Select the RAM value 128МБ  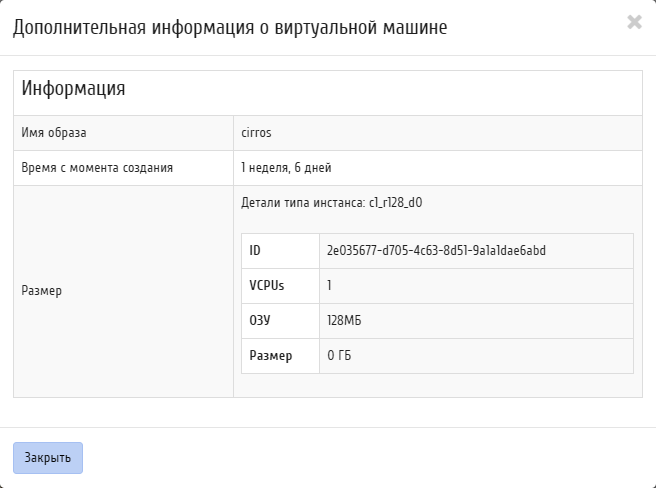click(x=344, y=321)
